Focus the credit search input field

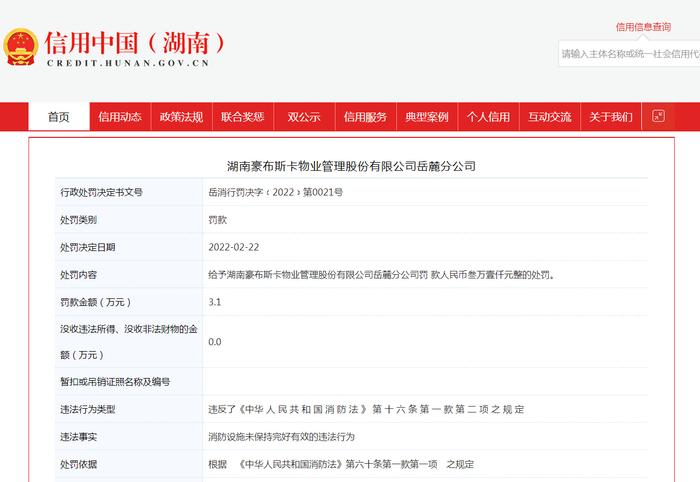629,54
